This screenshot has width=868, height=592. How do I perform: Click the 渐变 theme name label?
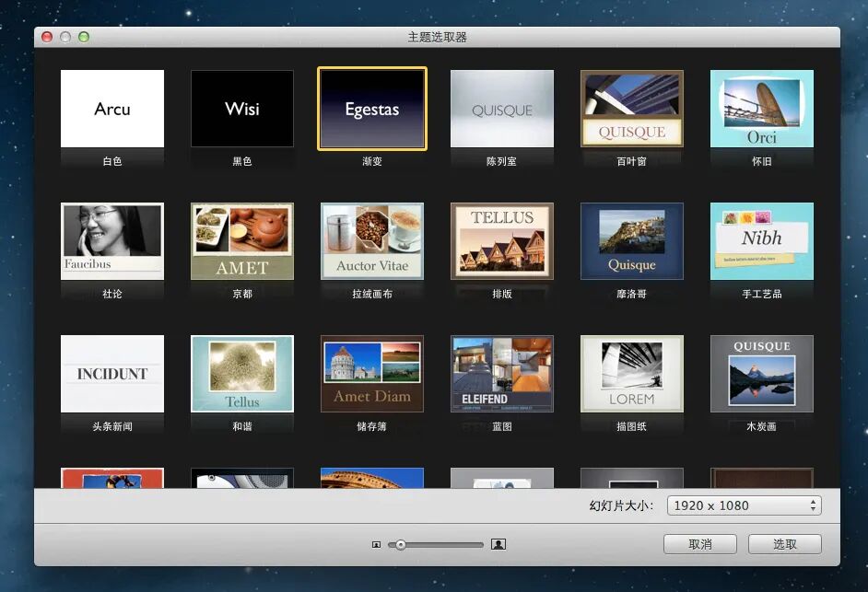coord(372,161)
